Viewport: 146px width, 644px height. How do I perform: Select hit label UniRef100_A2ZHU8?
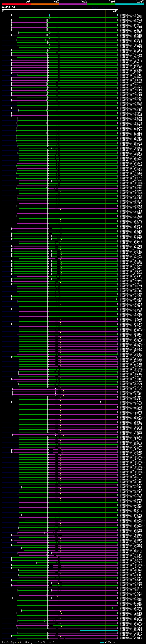click(131, 67)
